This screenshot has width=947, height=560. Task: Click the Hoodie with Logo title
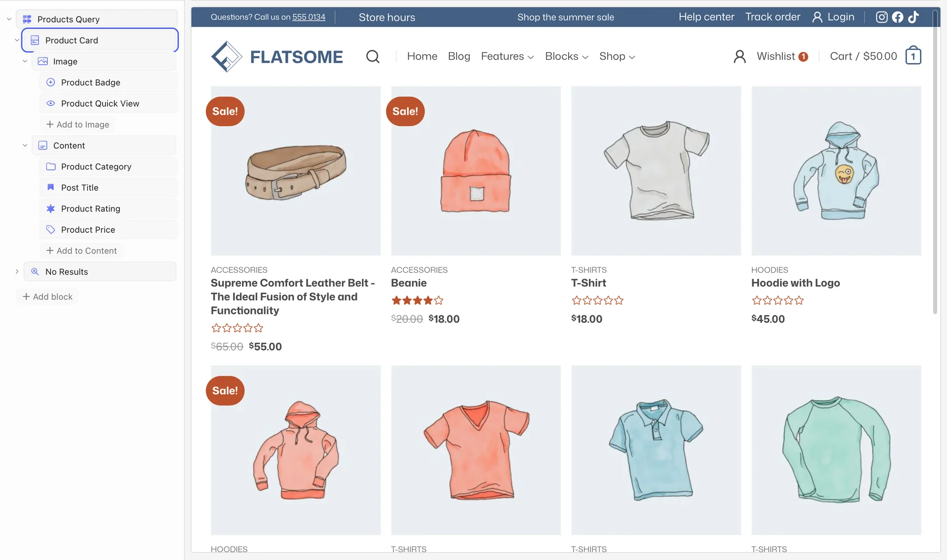tap(795, 283)
